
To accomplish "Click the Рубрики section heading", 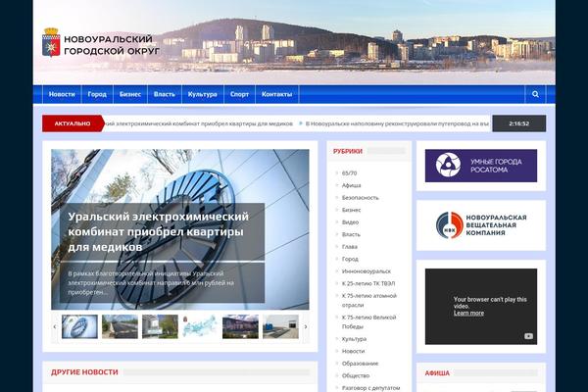I will 348,151.
